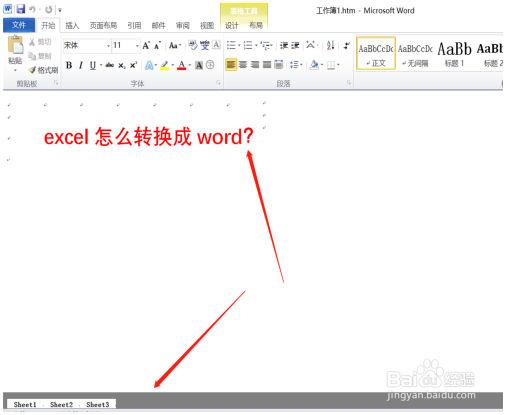Viewport: 506px width, 415px height.
Task: Select Align Left (highlighted) icon
Action: (231, 64)
